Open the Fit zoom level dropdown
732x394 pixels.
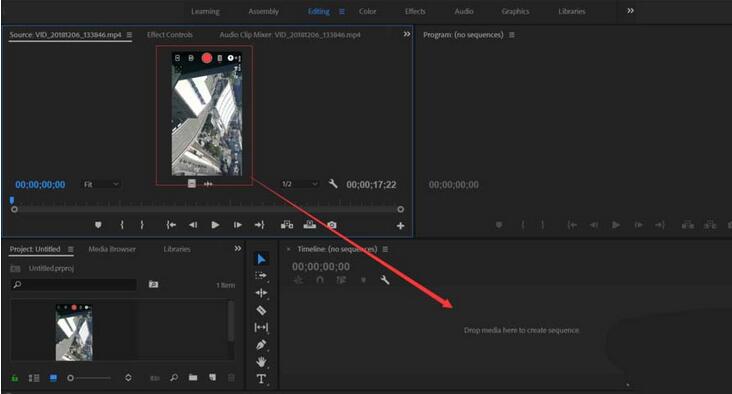(101, 184)
